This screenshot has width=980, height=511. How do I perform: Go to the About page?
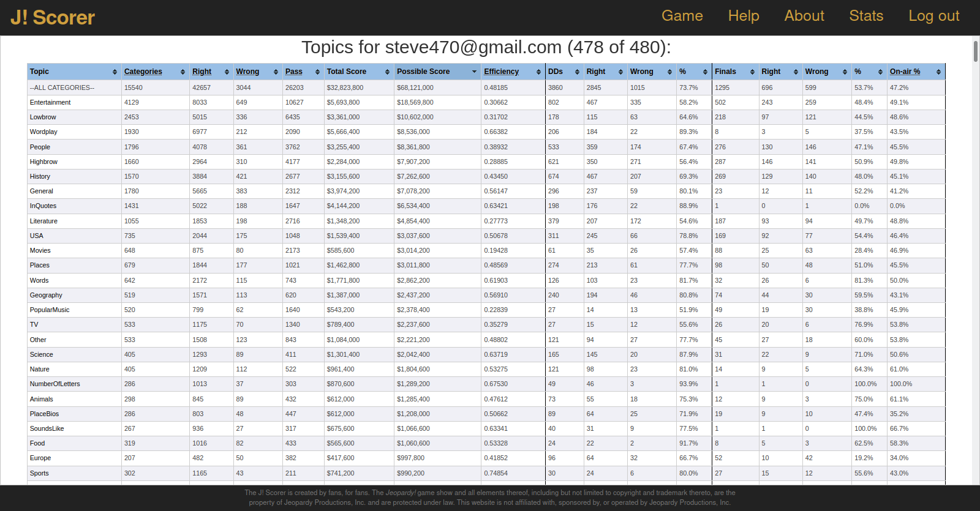[804, 16]
